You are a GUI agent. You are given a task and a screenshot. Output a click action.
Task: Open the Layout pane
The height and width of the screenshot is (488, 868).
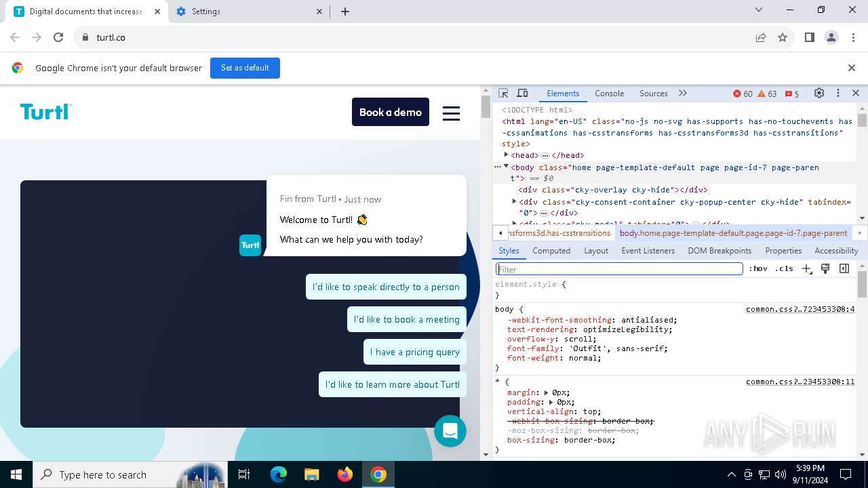pos(596,251)
